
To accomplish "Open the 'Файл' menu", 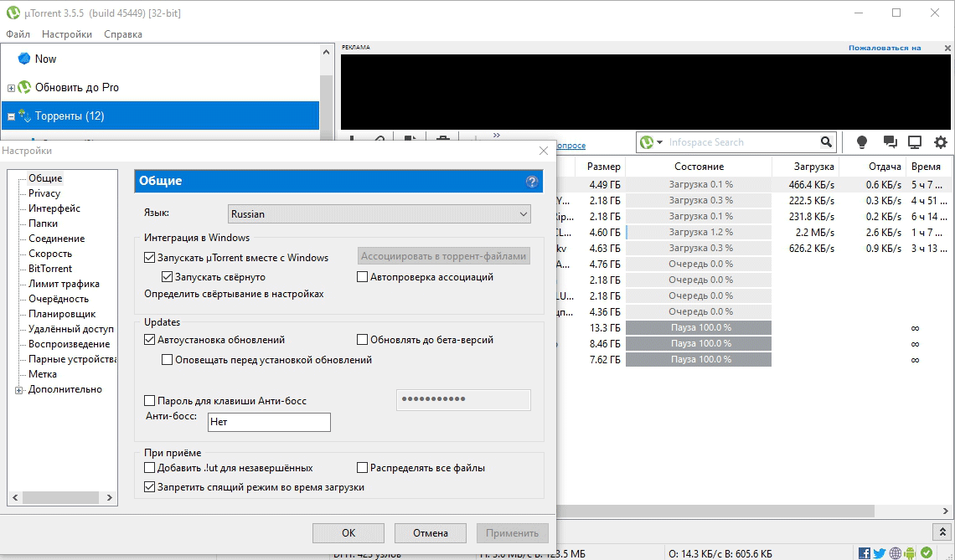I will coord(18,34).
